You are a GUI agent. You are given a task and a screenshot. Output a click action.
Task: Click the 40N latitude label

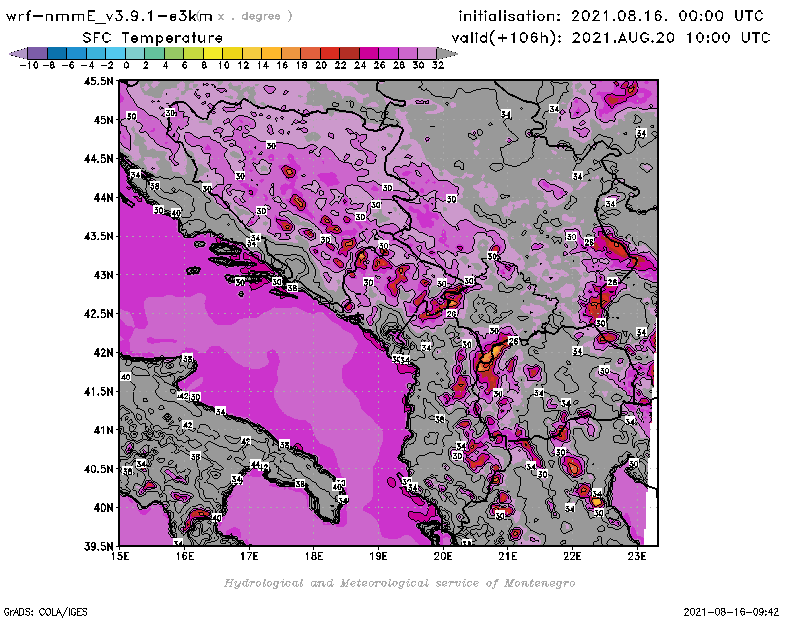tap(103, 508)
